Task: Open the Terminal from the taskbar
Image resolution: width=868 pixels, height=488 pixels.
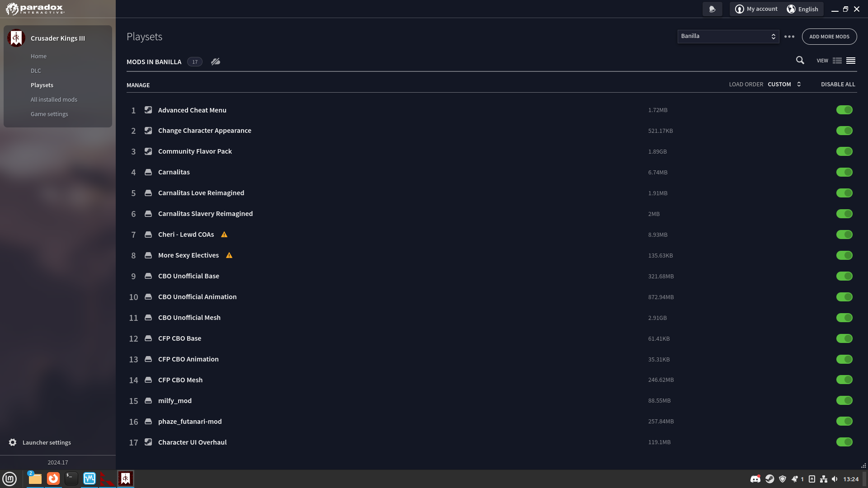Action: pos(71,479)
